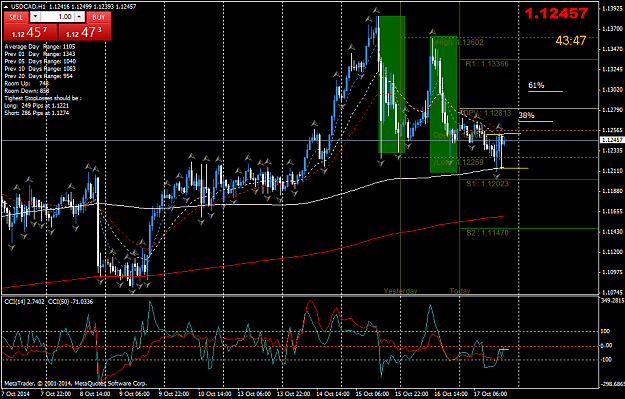Increase trade volume with the up arrow
Image resolution: width=625 pixels, height=399 pixels.
pyautogui.click(x=80, y=17)
